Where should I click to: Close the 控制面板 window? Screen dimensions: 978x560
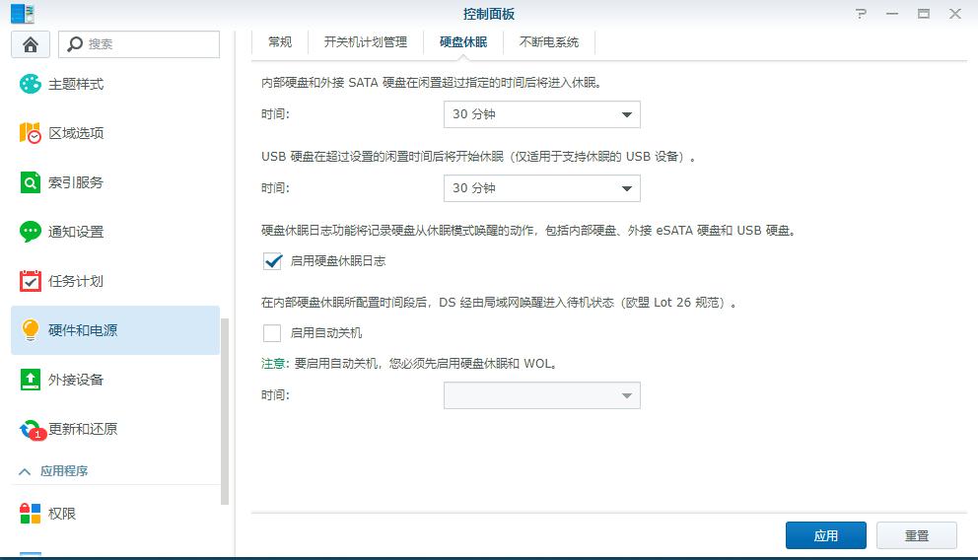coord(955,13)
